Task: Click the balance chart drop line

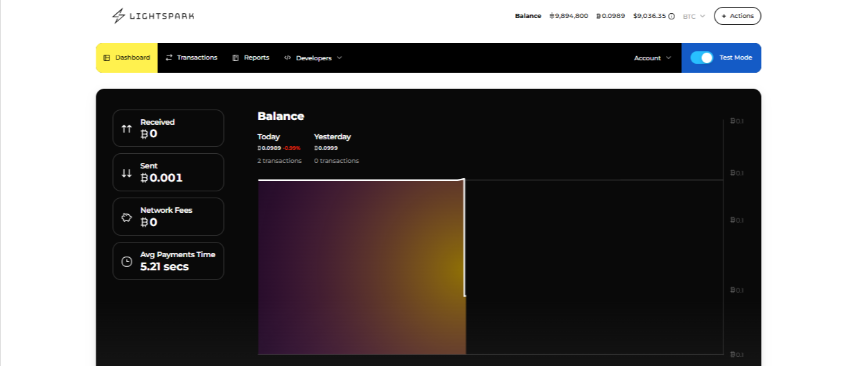Action: (x=465, y=238)
